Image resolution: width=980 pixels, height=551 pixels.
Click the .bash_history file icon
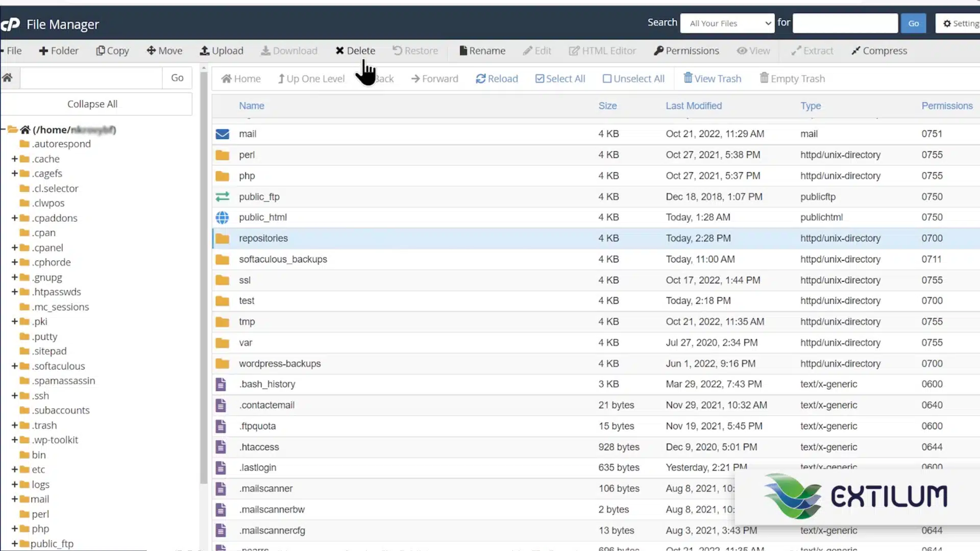(x=220, y=384)
